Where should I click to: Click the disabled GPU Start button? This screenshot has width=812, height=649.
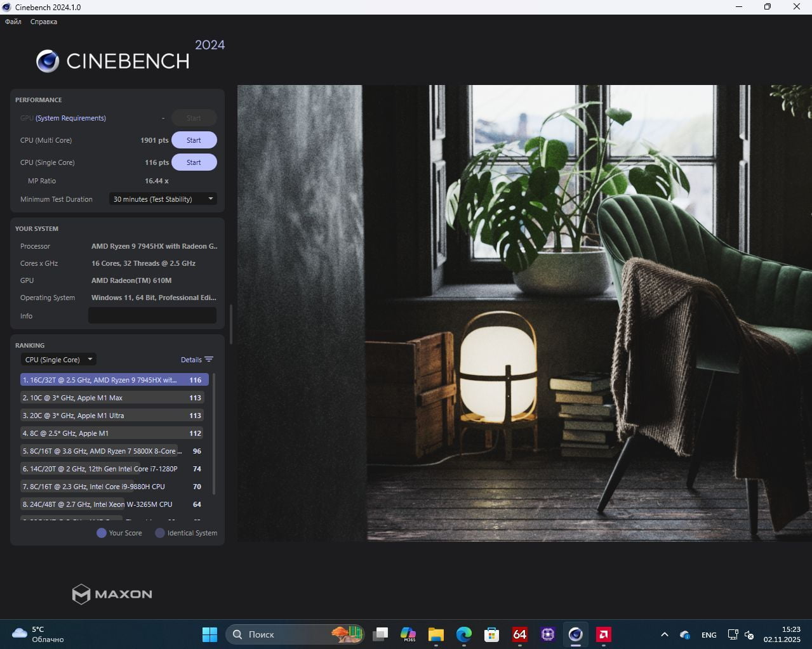coord(194,118)
